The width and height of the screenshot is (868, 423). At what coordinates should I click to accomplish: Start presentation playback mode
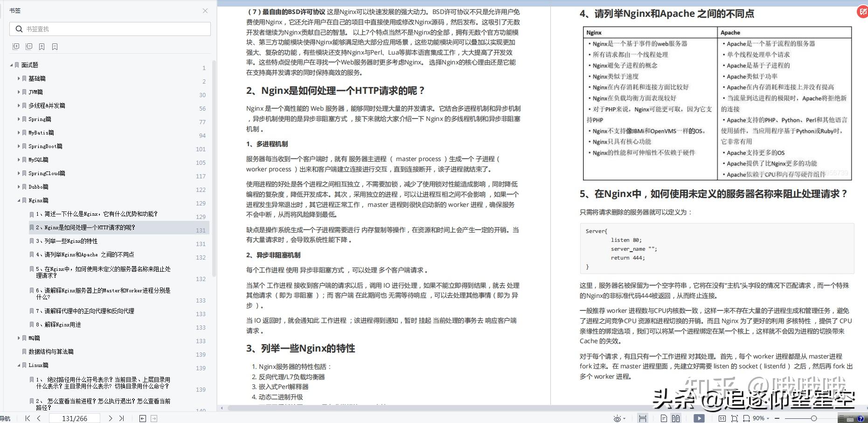tap(699, 418)
